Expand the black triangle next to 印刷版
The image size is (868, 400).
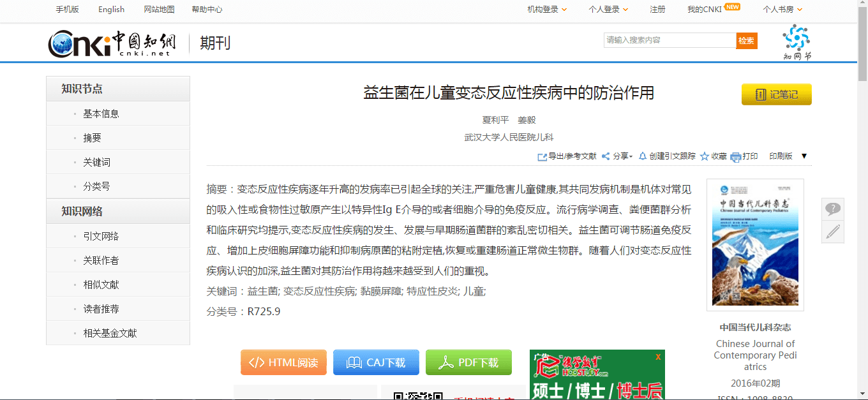[x=804, y=156]
